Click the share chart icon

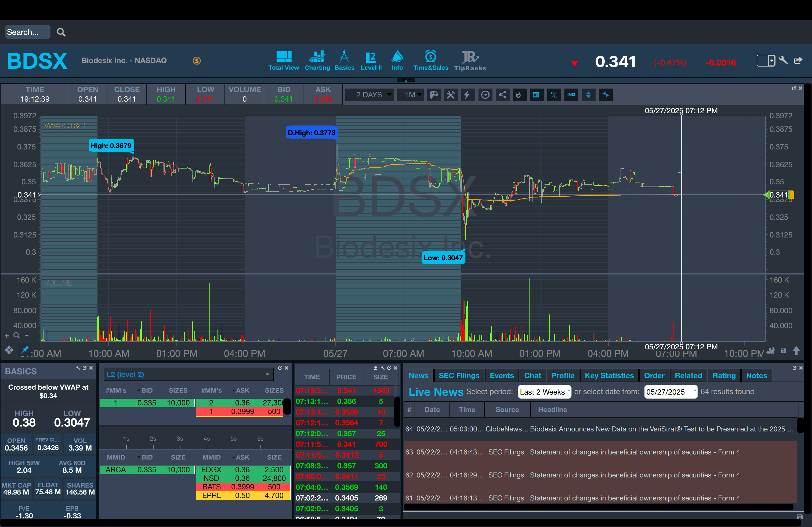coord(502,95)
